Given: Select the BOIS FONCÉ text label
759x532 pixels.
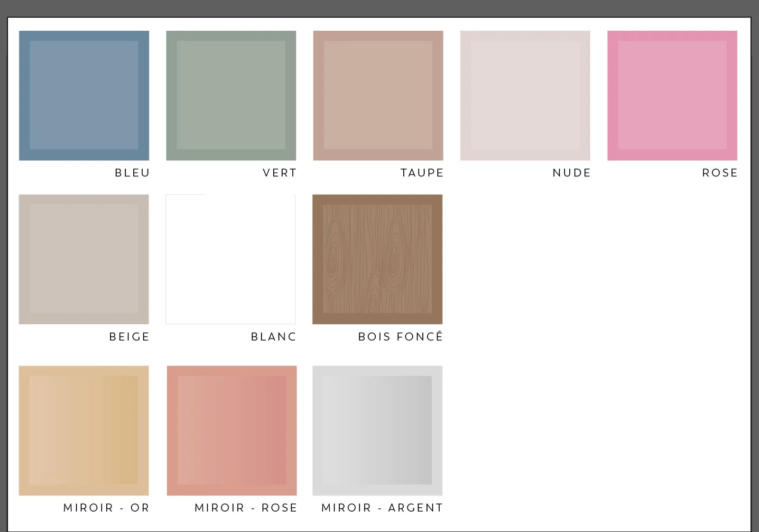Looking at the screenshot, I should pos(401,337).
